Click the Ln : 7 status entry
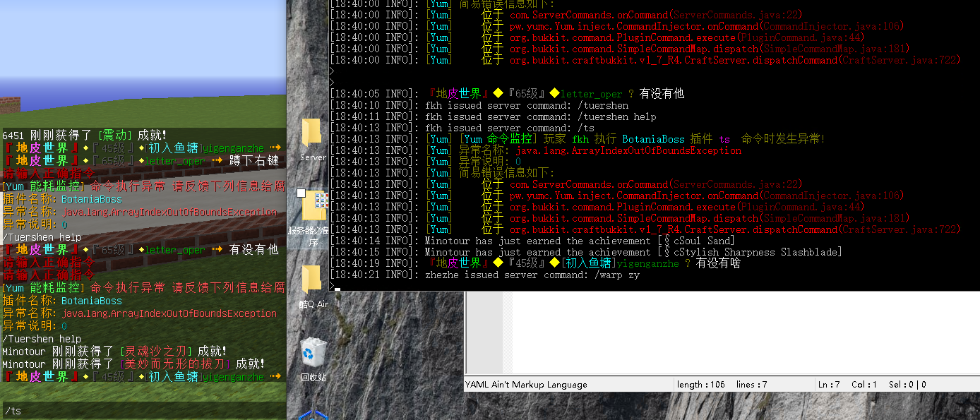The height and width of the screenshot is (420, 980). pyautogui.click(x=829, y=385)
